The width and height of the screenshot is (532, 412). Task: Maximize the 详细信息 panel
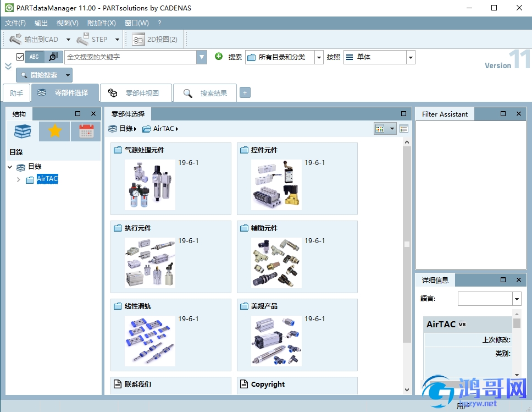[x=503, y=280]
